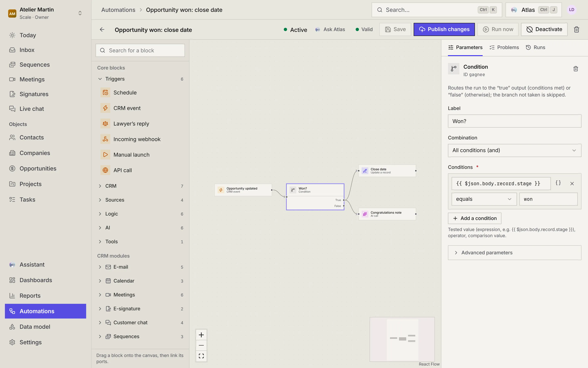Open Opportunities in the sidebar

tap(46, 168)
